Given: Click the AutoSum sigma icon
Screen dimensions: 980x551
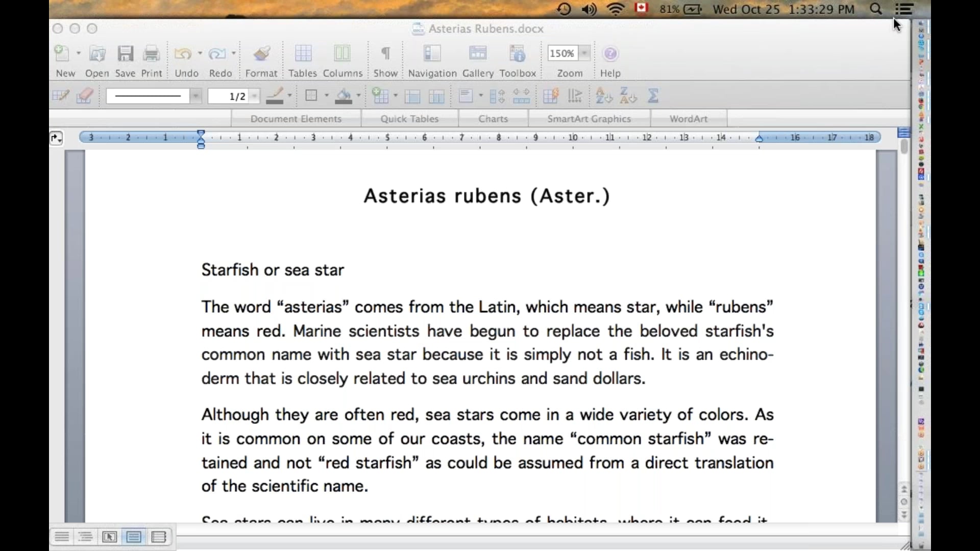Looking at the screenshot, I should click(x=653, y=96).
